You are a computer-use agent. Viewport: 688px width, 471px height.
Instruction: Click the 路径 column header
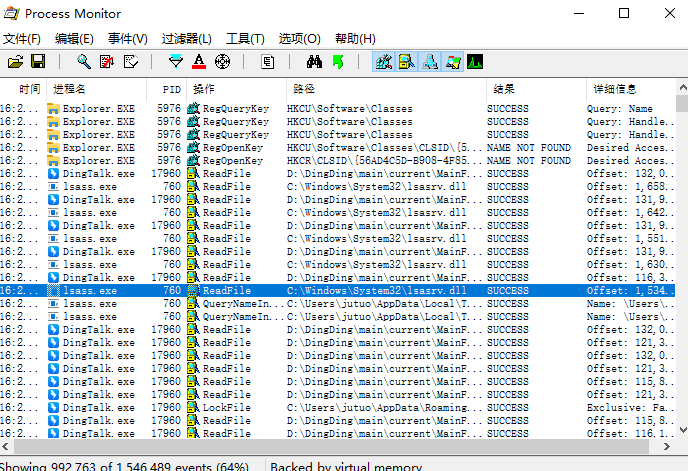[x=386, y=89]
